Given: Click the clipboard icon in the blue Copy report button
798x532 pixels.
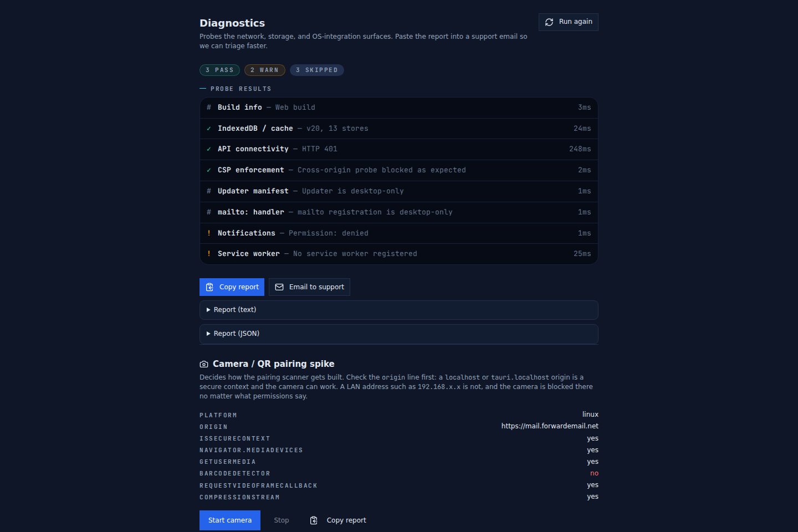Looking at the screenshot, I should 209,287.
